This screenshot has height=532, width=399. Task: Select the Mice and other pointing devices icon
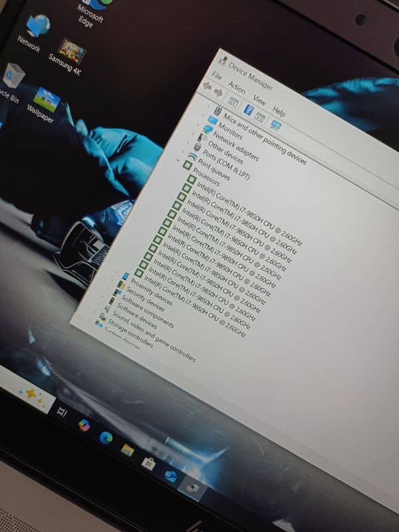coord(217,111)
